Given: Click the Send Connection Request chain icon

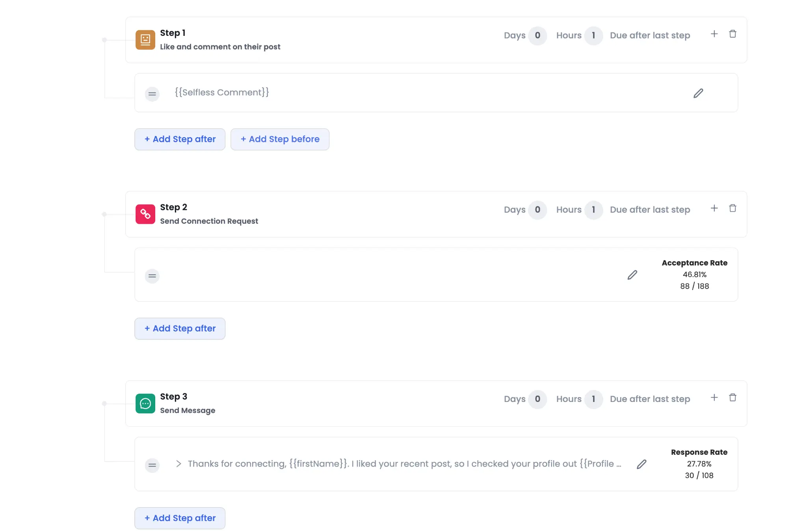Looking at the screenshot, I should pyautogui.click(x=145, y=214).
